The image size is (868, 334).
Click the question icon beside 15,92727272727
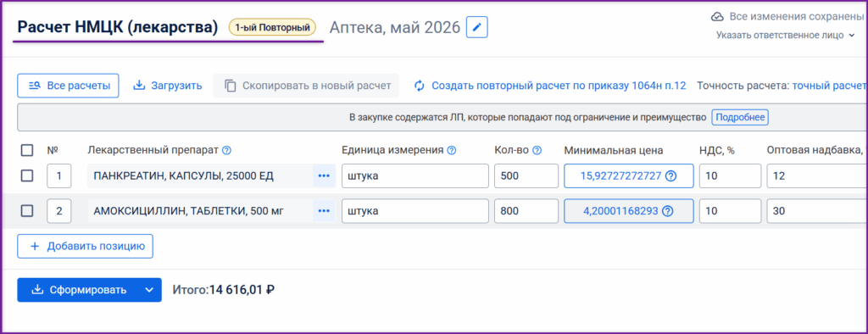tap(671, 176)
